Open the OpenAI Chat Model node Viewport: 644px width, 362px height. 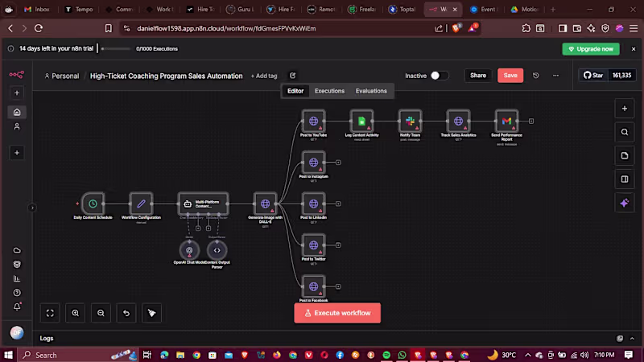(x=189, y=250)
